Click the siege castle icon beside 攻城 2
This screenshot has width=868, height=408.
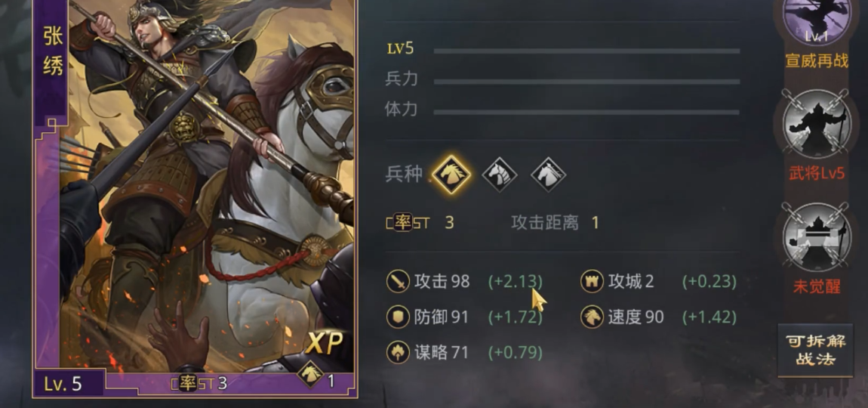click(592, 282)
